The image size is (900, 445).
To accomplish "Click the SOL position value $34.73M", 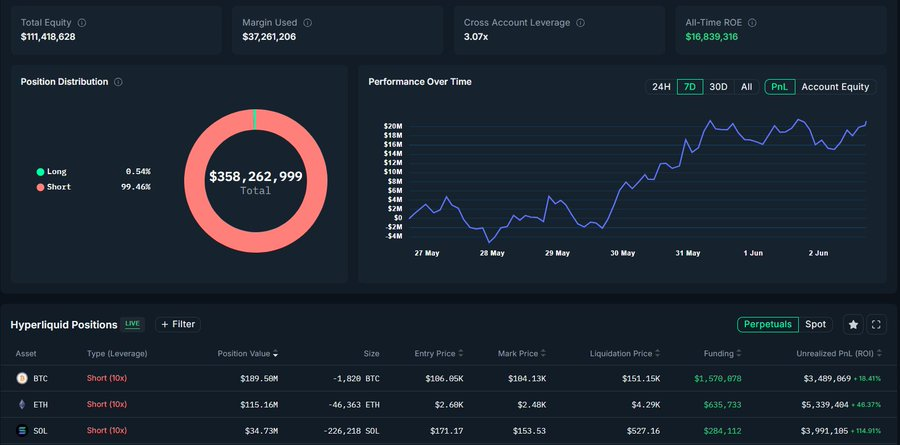I will [x=261, y=431].
